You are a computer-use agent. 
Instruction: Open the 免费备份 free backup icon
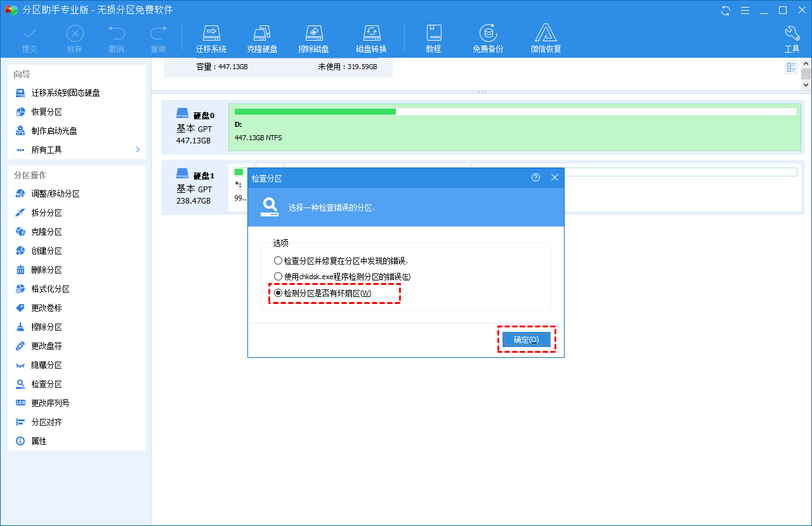pyautogui.click(x=488, y=39)
